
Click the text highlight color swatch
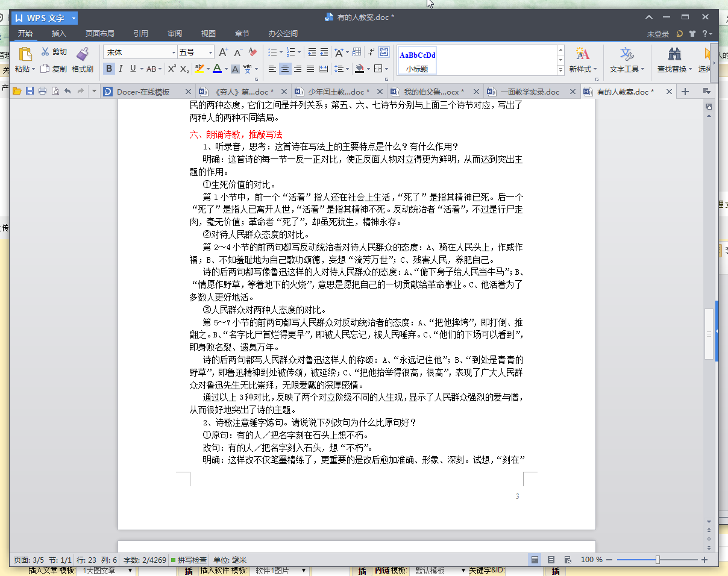(199, 69)
